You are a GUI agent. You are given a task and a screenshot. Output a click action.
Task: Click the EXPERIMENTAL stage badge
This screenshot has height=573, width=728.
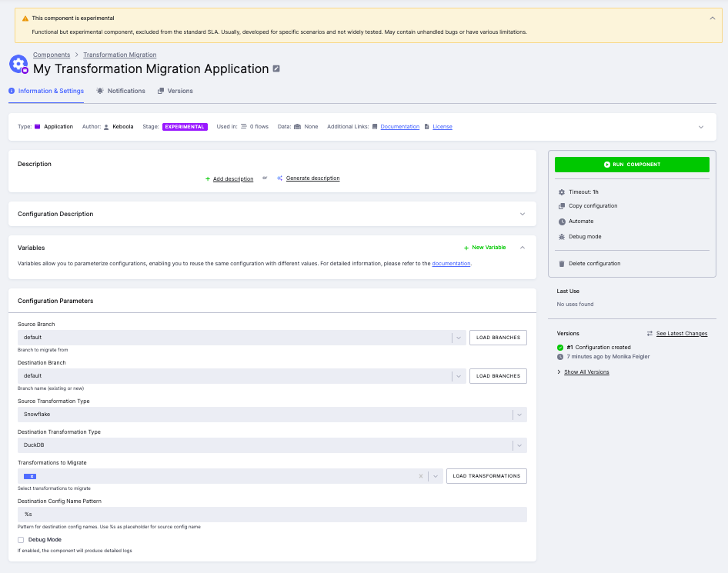[185, 127]
